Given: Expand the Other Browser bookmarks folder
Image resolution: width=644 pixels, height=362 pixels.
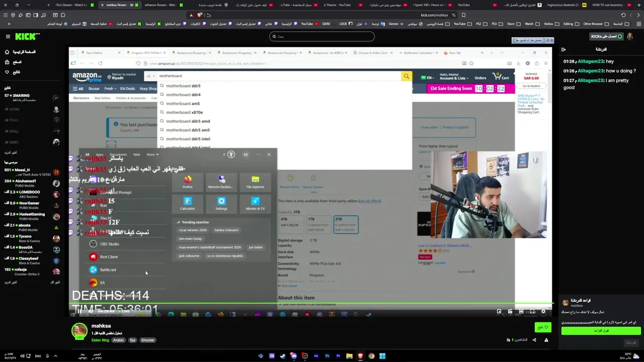Looking at the screenshot, I should tap(596, 24).
